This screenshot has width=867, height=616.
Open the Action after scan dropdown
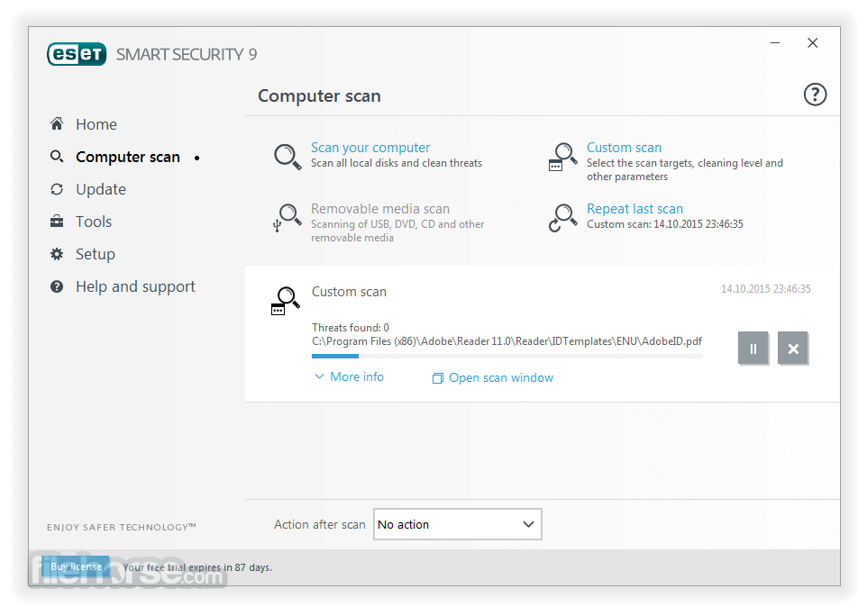(457, 524)
